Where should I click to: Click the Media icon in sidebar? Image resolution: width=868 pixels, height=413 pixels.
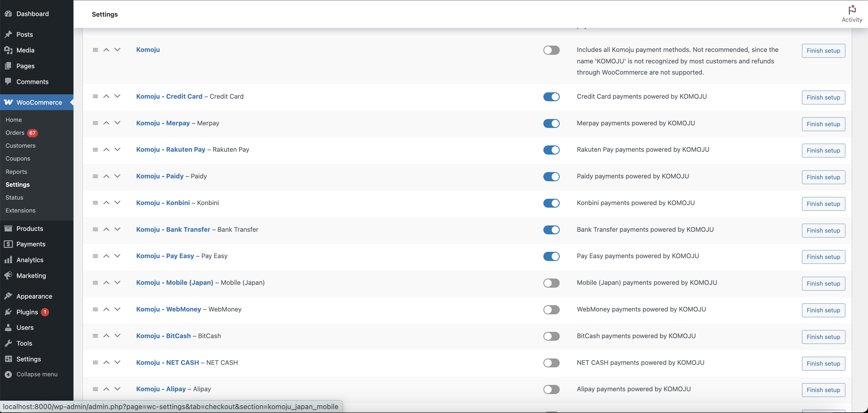click(x=8, y=50)
